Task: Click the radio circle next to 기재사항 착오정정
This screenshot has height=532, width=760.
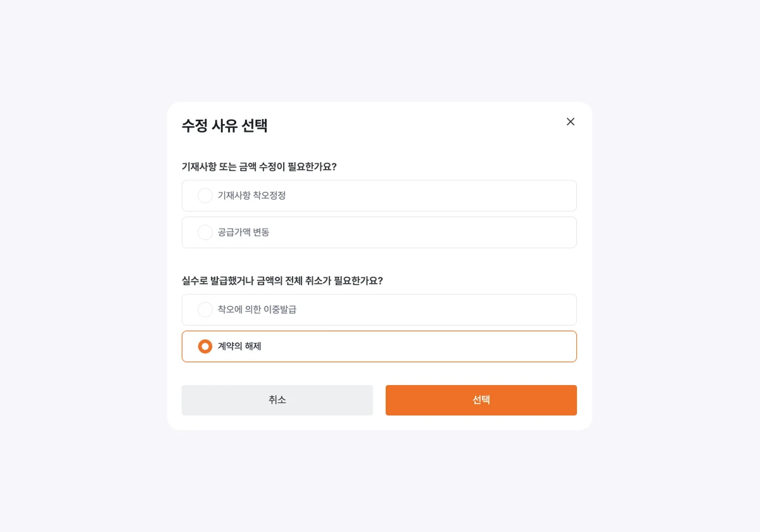Action: (x=205, y=195)
